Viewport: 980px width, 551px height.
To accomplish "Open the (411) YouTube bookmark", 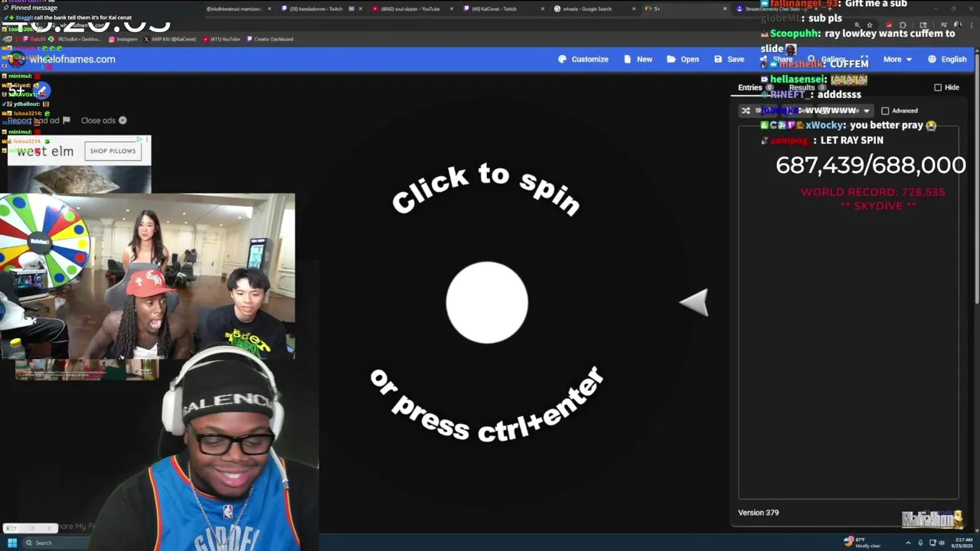I will coord(221,39).
